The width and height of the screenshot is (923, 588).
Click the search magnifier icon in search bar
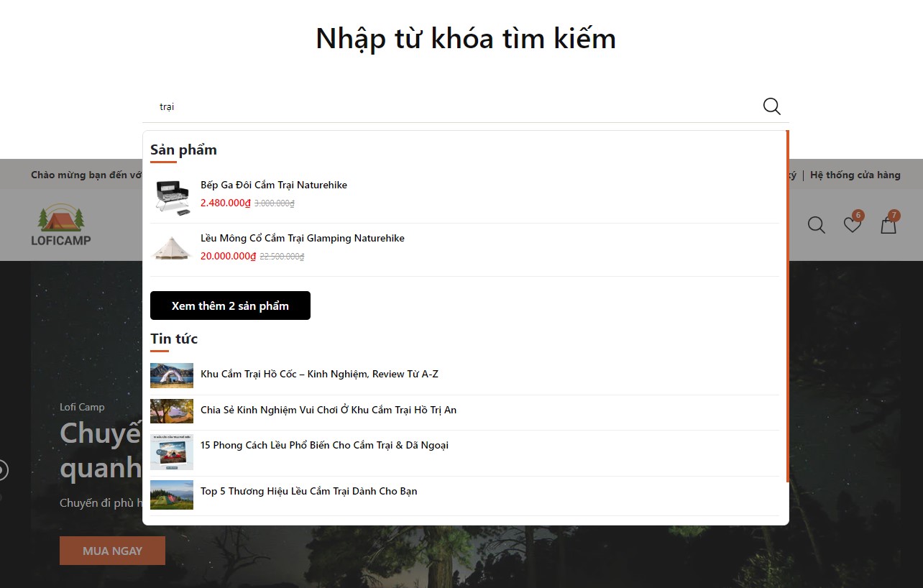tap(771, 106)
